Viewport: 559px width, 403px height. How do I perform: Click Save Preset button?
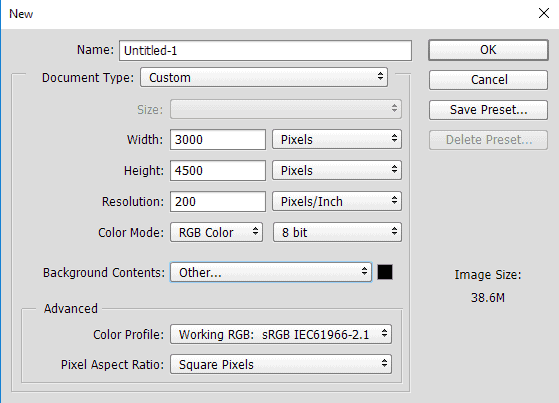[x=488, y=110]
